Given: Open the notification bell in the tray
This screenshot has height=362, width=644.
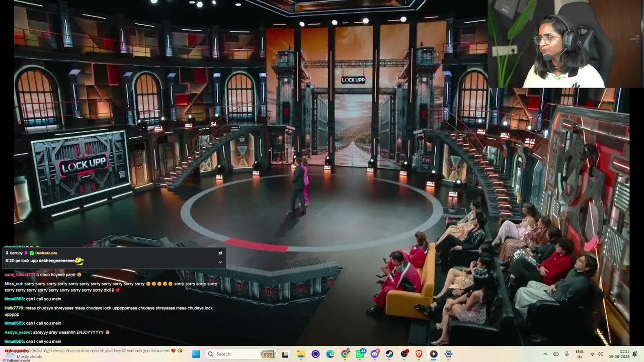Looking at the screenshot, I should (x=635, y=354).
